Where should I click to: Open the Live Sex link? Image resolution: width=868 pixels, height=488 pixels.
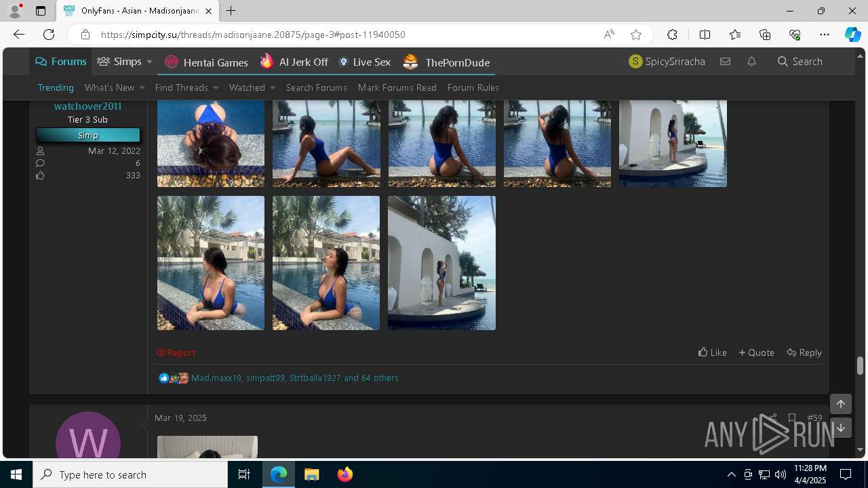[365, 62]
